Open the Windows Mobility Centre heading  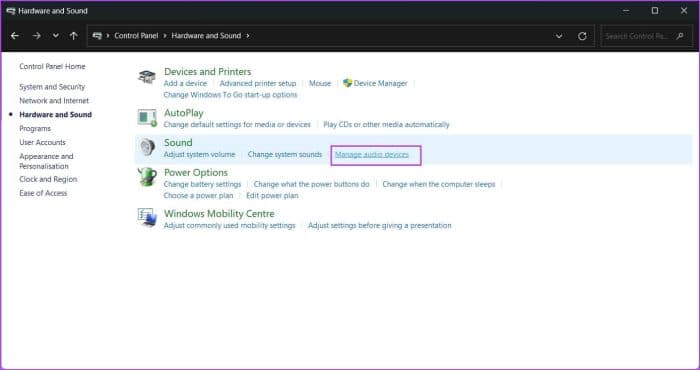(x=219, y=213)
